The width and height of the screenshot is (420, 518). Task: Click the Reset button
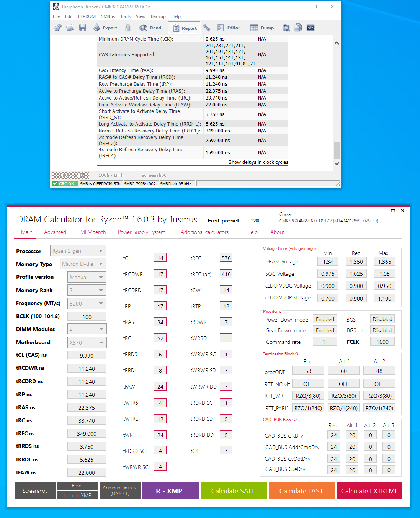click(78, 485)
